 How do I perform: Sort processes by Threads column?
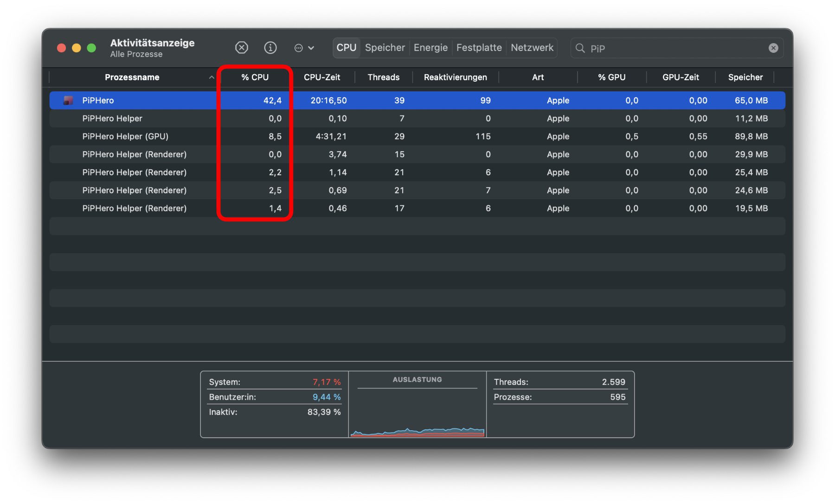pos(383,77)
